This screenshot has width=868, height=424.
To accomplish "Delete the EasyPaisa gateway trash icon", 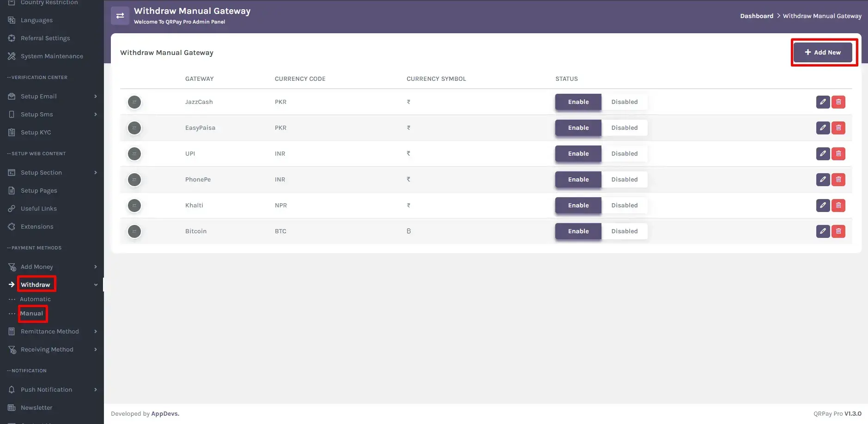I will (838, 128).
